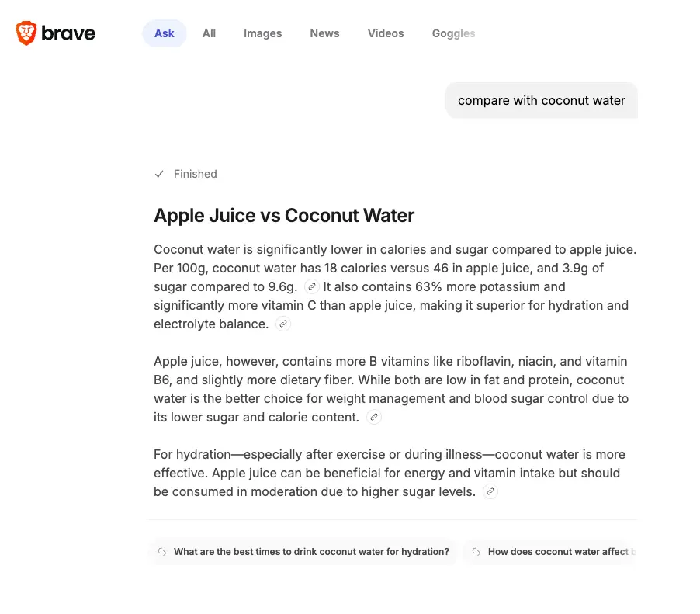Image resolution: width=700 pixels, height=614 pixels.
Task: Switch to the Ask tab
Action: tap(165, 33)
